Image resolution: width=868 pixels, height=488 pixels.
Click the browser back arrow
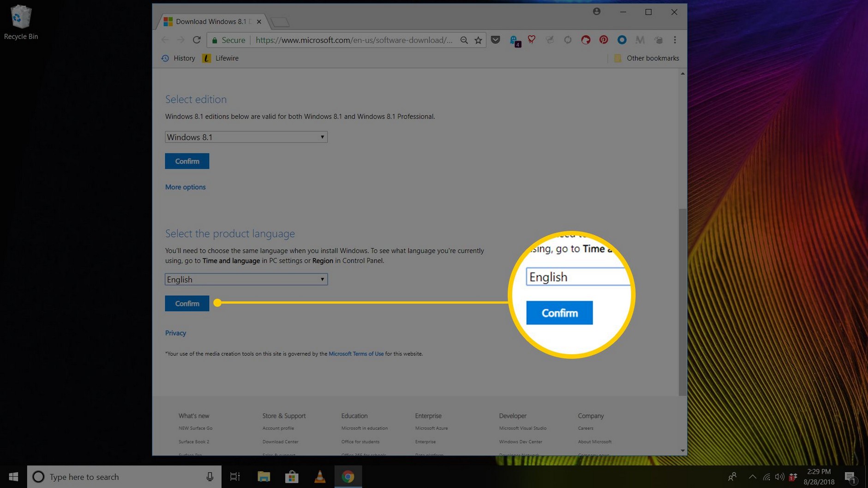tap(165, 40)
